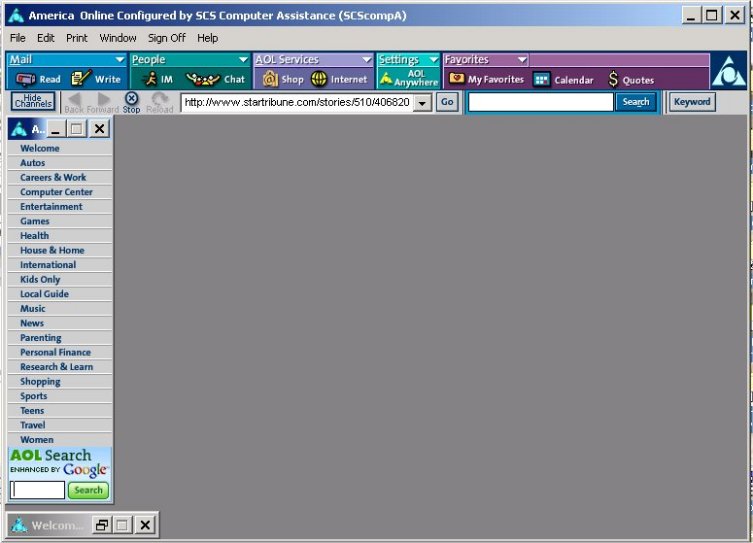The width and height of the screenshot is (753, 543).
Task: Click the Shop icon
Action: point(270,79)
